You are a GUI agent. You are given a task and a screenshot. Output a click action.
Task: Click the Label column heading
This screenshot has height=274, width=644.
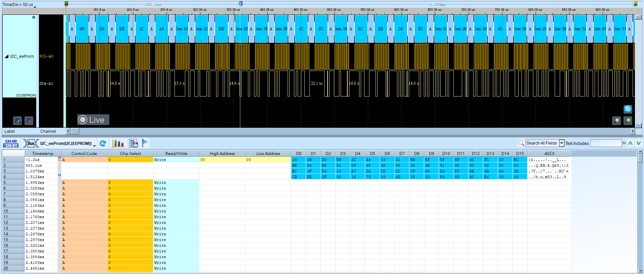pos(9,131)
